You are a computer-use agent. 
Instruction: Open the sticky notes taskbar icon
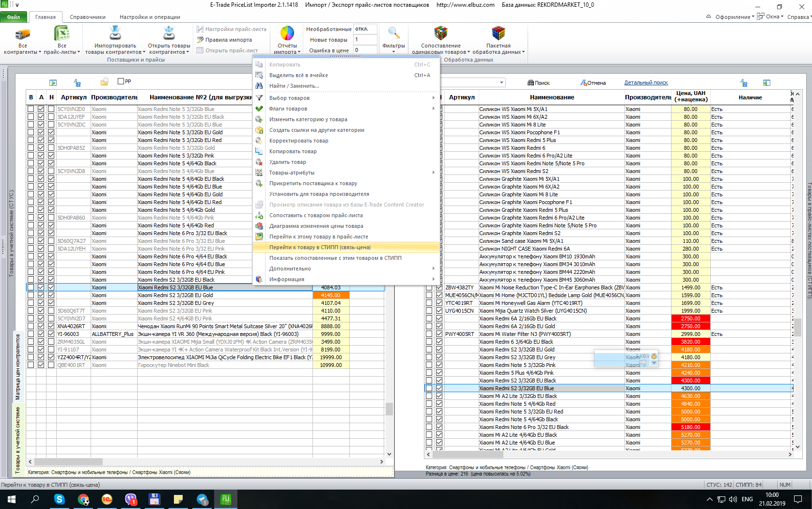(x=178, y=499)
